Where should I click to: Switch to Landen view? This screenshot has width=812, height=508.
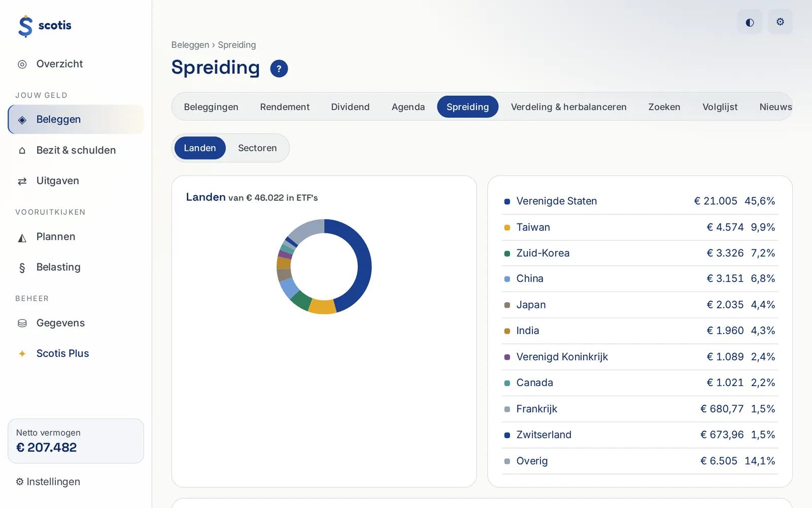tap(200, 148)
